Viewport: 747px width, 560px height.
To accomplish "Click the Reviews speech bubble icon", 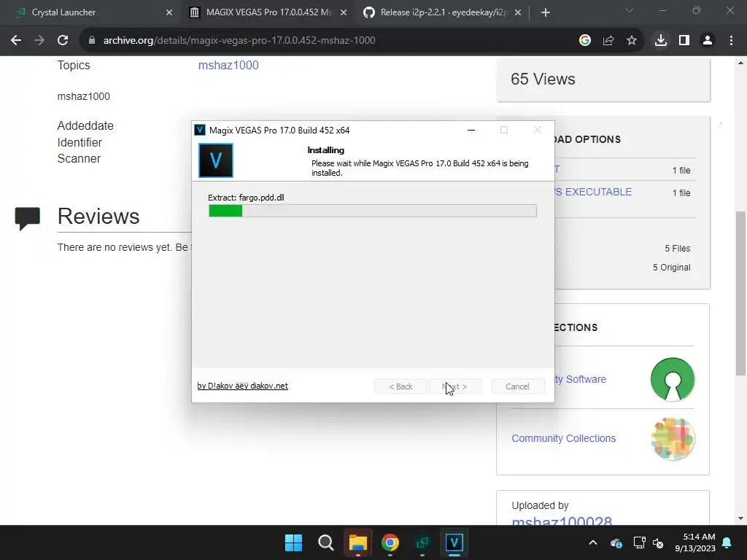I will pos(28,219).
